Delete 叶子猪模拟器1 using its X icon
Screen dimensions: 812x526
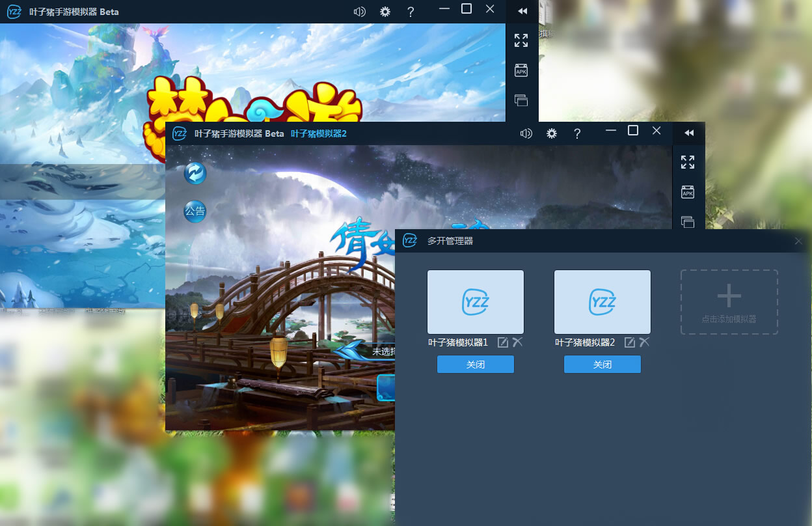click(x=518, y=342)
